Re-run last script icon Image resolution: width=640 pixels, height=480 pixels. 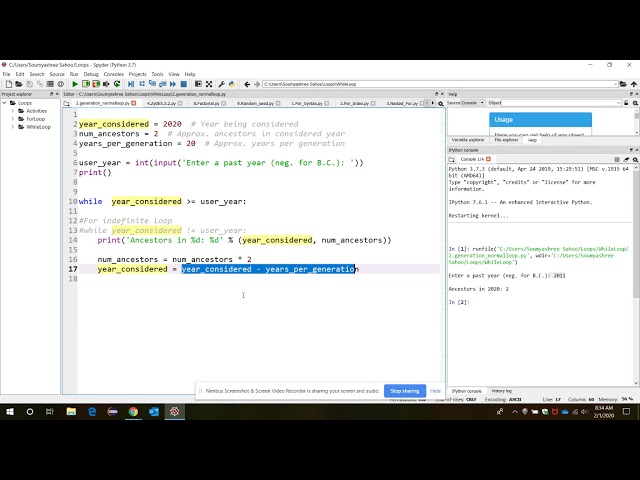[x=117, y=84]
